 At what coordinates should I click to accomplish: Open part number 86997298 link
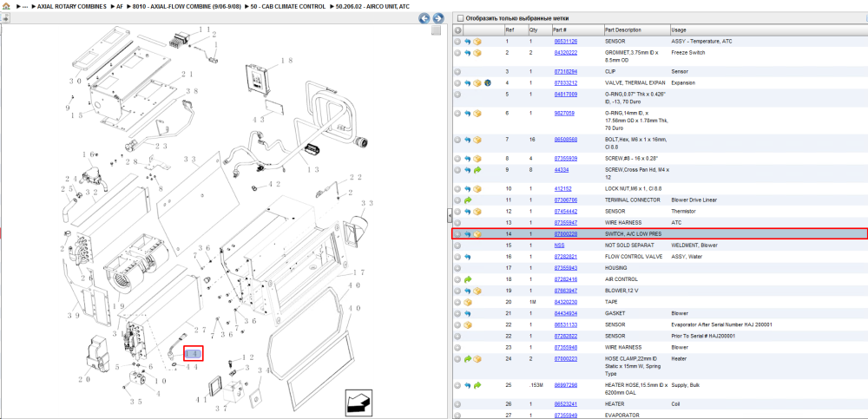[x=566, y=385]
